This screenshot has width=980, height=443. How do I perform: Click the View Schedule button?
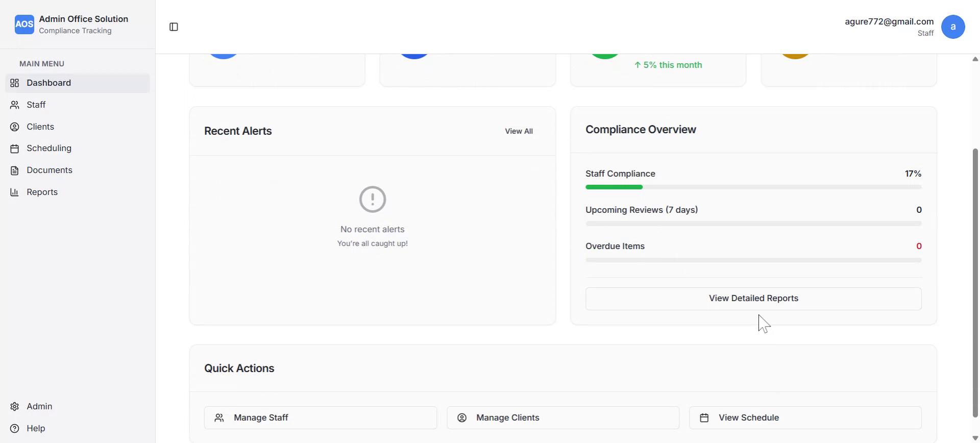click(x=805, y=418)
